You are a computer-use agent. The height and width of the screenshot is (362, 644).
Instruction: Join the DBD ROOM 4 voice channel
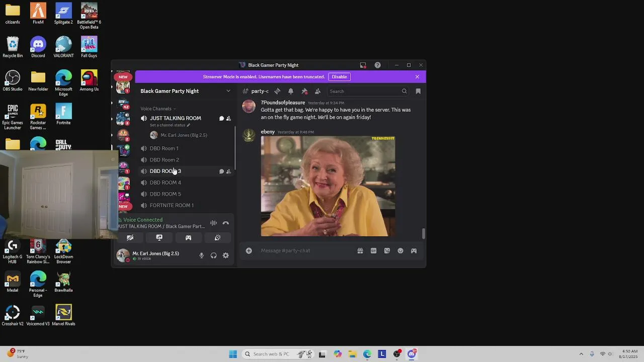(x=185, y=183)
